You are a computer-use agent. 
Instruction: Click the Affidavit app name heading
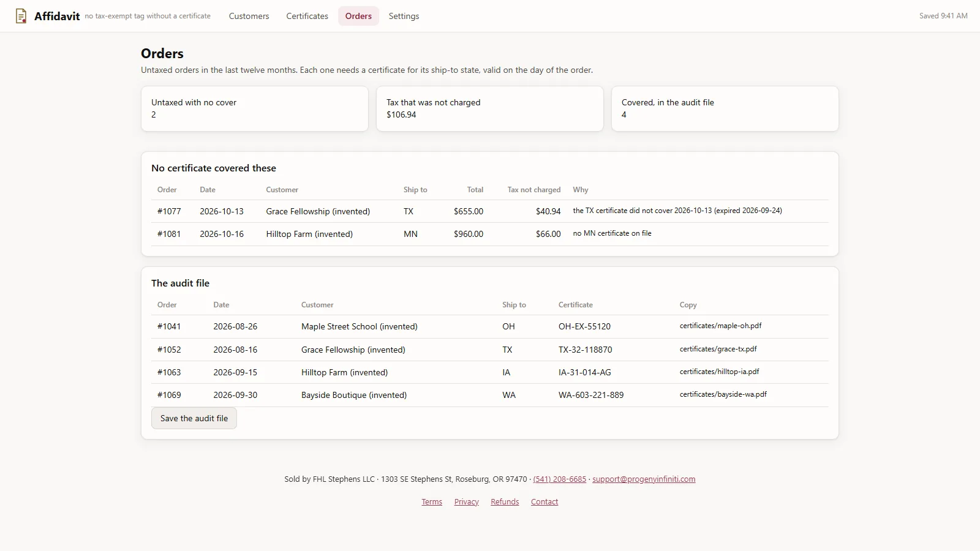pos(57,17)
